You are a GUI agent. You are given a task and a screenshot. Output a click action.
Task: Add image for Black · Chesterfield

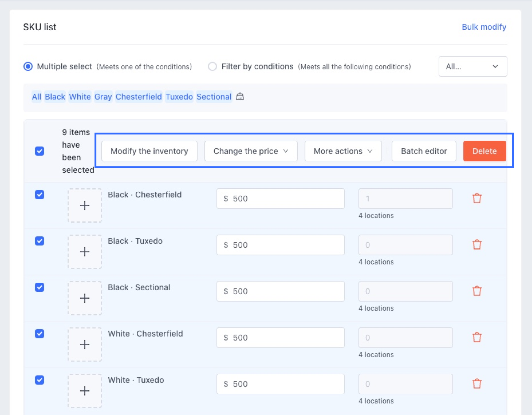[x=84, y=205]
